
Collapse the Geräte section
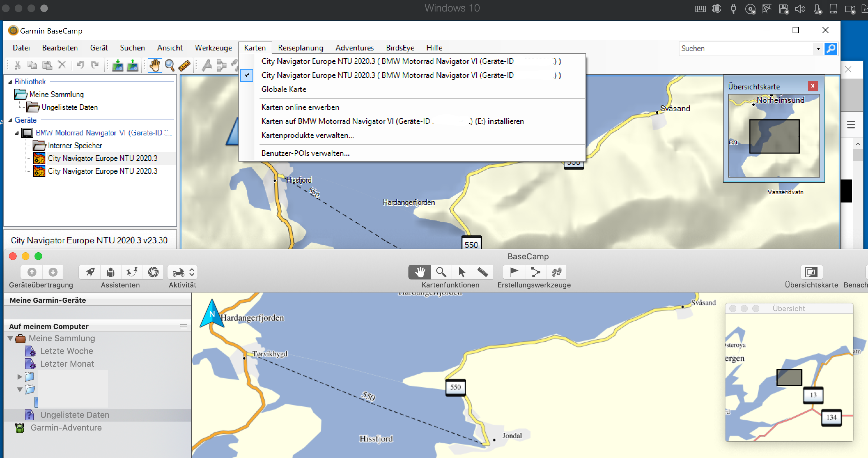click(10, 120)
